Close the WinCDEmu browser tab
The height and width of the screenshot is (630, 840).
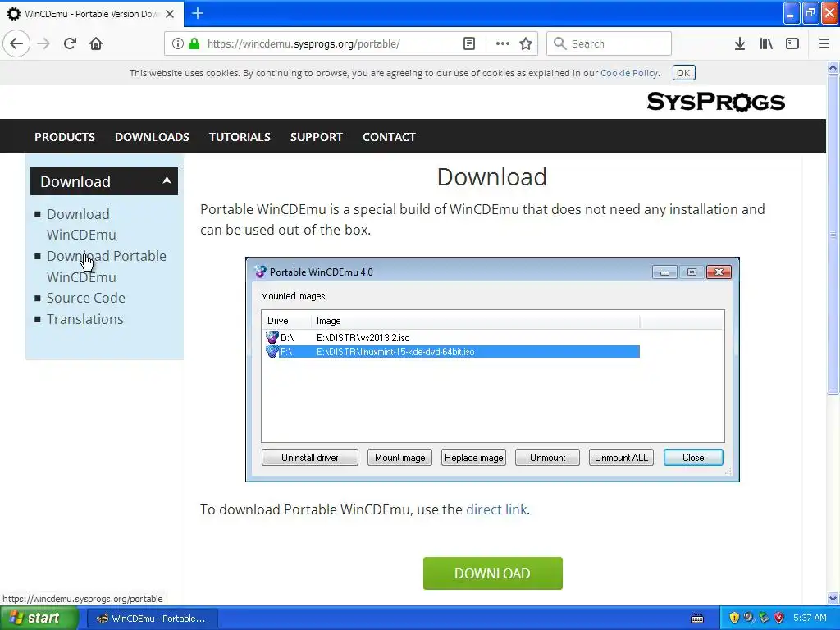click(170, 14)
